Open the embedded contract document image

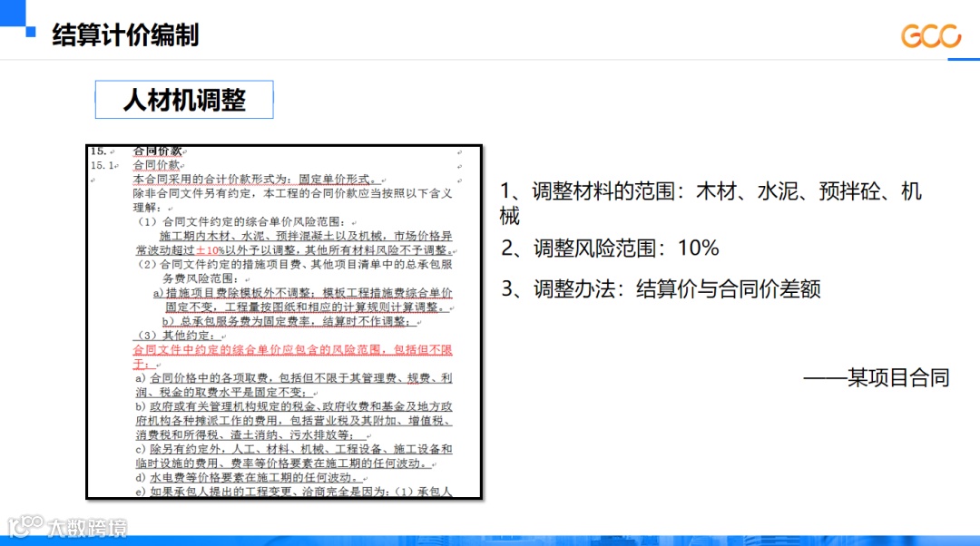284,322
